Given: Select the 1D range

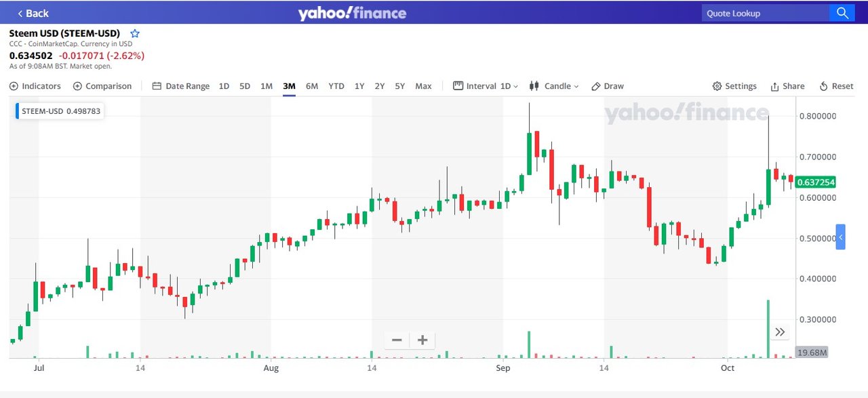Looking at the screenshot, I should tap(224, 86).
